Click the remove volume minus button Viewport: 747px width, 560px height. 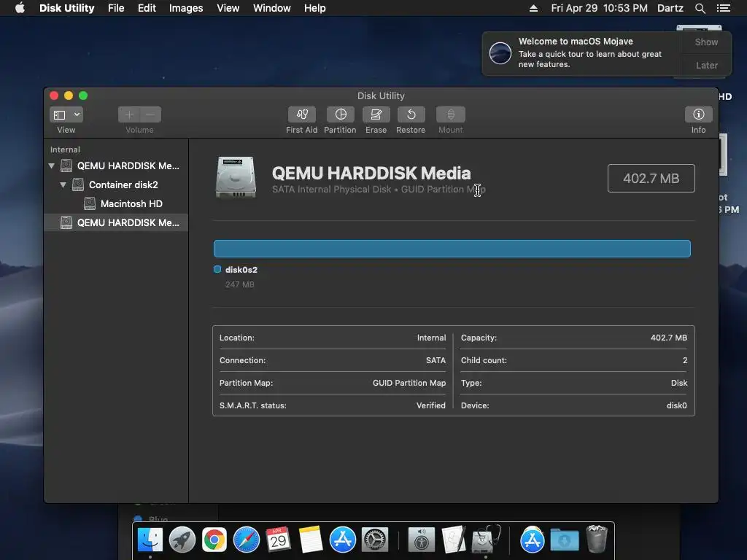point(150,114)
